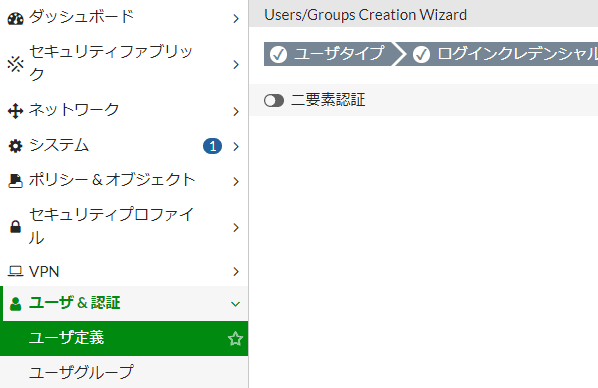Open the ポリシー＆オブジェクト menu
This screenshot has height=388, width=598.
124,180
